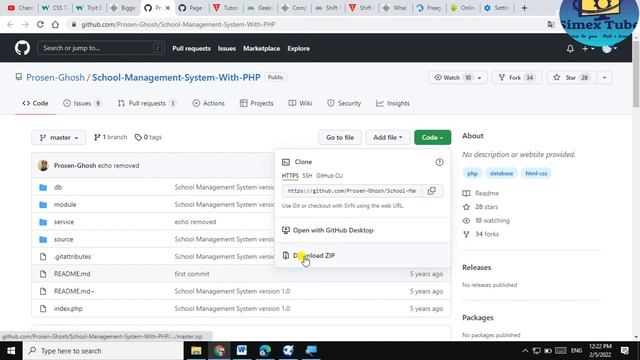Viewport: 640px width, 360px height.
Task: Open the Security tab
Action: [344, 103]
